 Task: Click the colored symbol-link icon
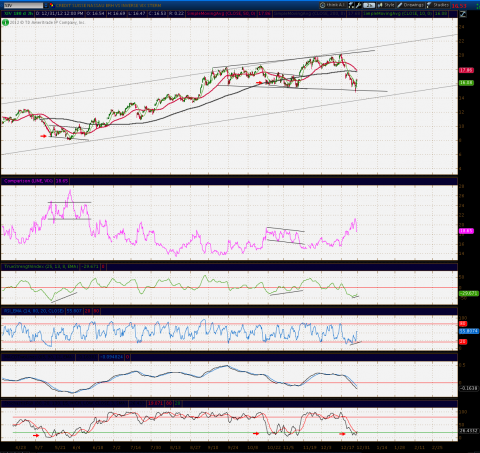[51, 5]
